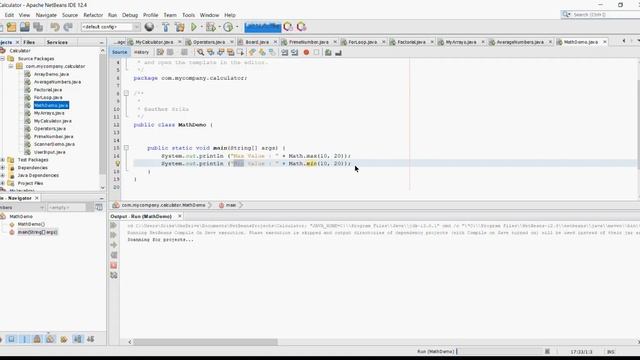Switch to the Factorial.java editor tab

tap(411, 42)
